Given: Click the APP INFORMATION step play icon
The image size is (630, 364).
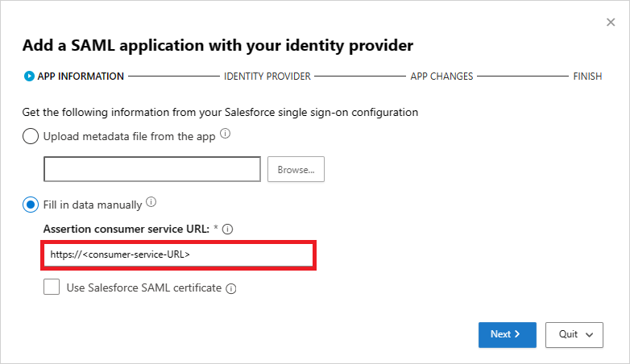Looking at the screenshot, I should coord(29,77).
